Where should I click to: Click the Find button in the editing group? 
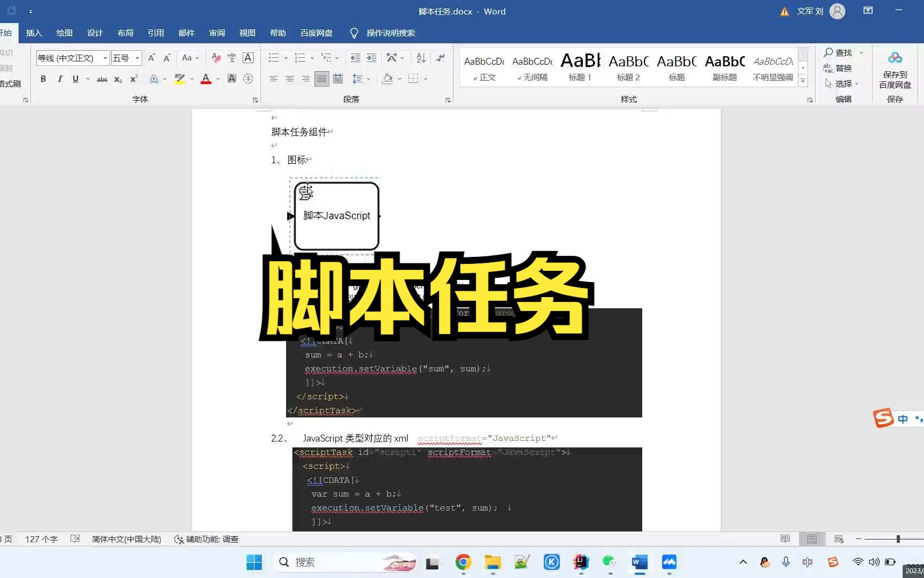pyautogui.click(x=838, y=52)
